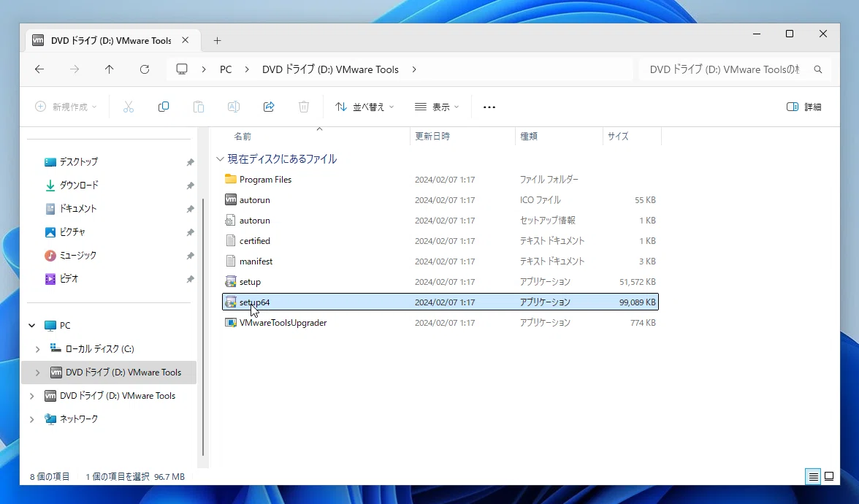Go up one folder level
The width and height of the screenshot is (859, 504).
click(110, 69)
